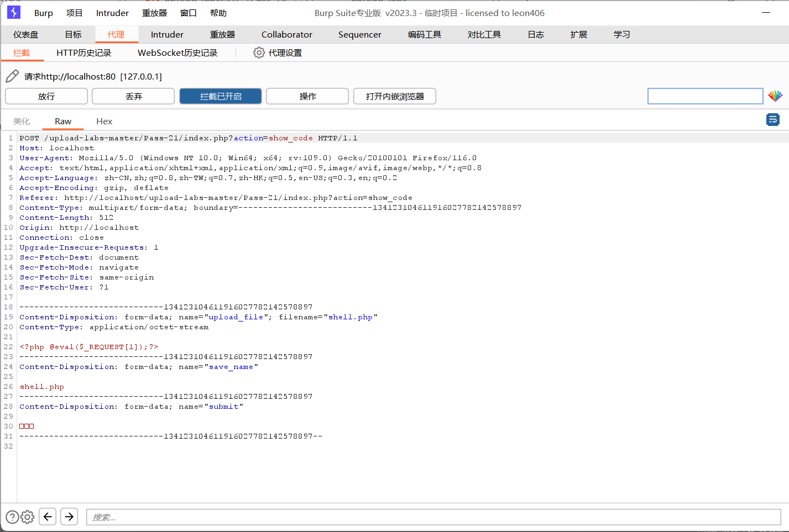Click the comment input field near highlight icon

pyautogui.click(x=706, y=96)
